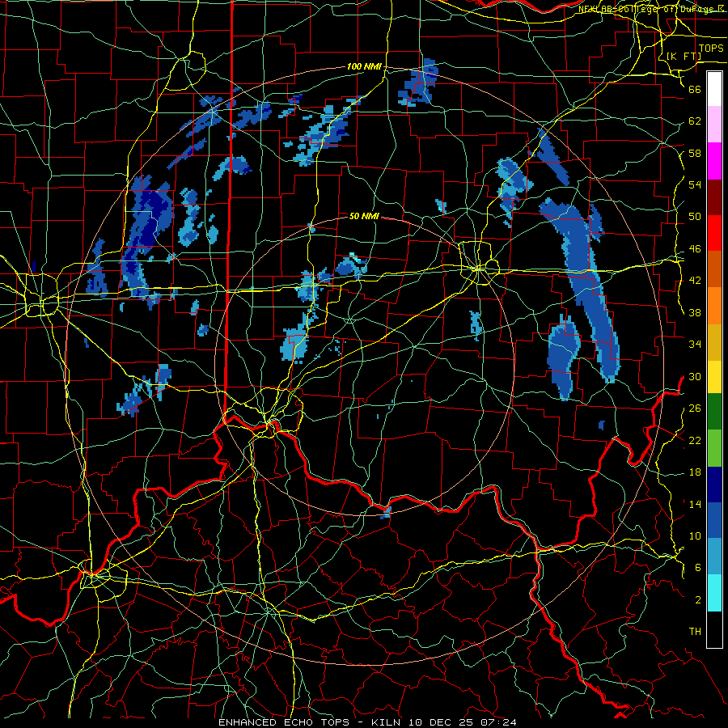The width and height of the screenshot is (728, 728).
Task: Click the '[K FT]' units label
Action: click(x=684, y=56)
